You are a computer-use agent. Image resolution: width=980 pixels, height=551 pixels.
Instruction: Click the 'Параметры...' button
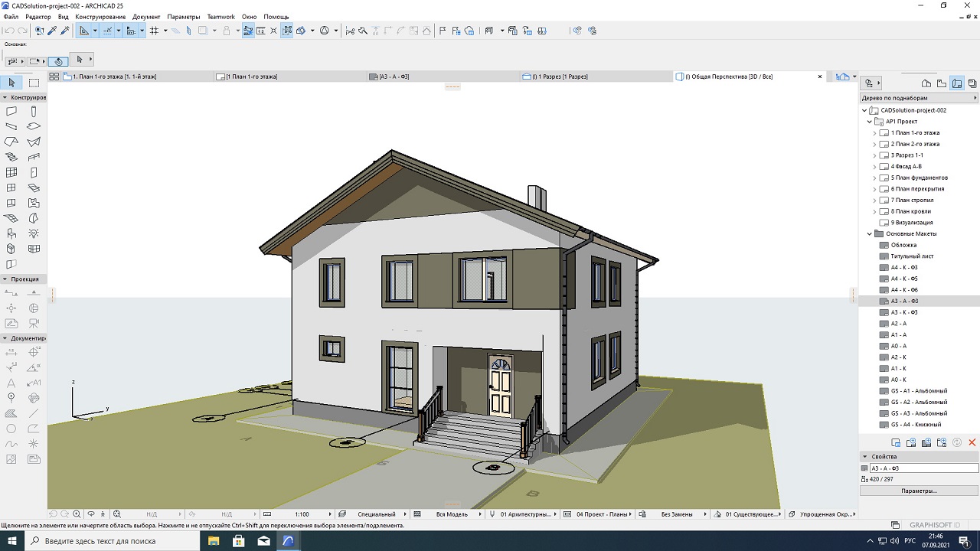(919, 491)
